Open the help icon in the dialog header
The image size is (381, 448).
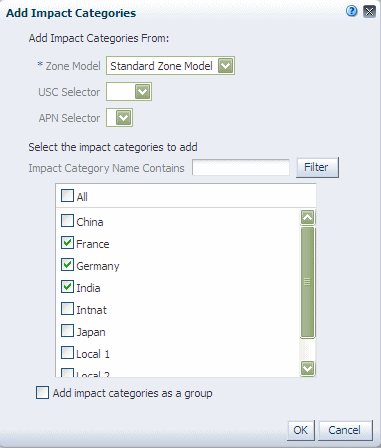(351, 11)
